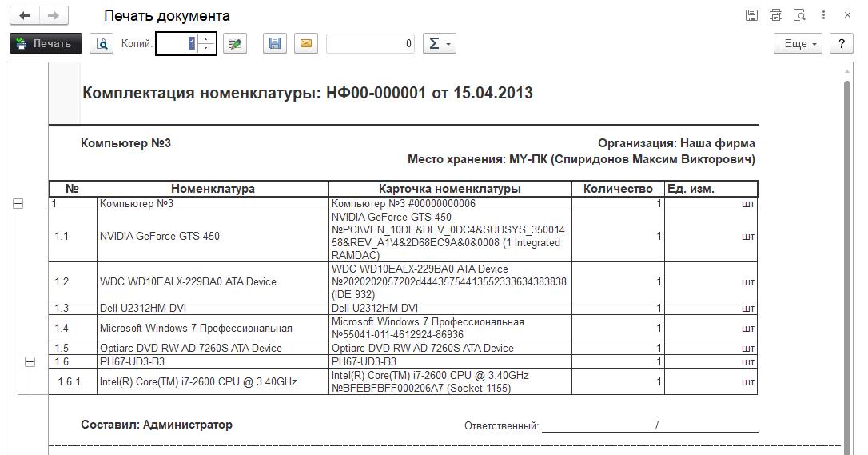Open print preview with the magnifier icon
The height and width of the screenshot is (455, 868).
pos(102,44)
